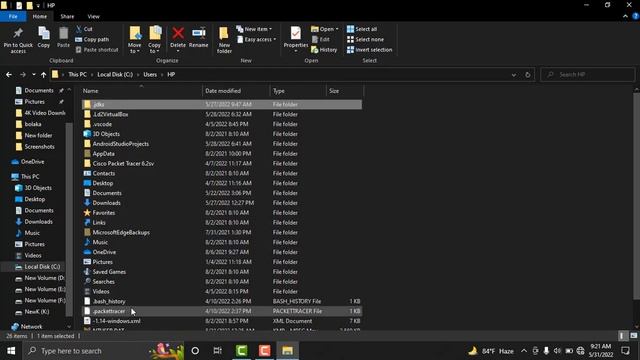This screenshot has height=360, width=640.
Task: Click Pin to Quick access icon
Action: point(18,40)
